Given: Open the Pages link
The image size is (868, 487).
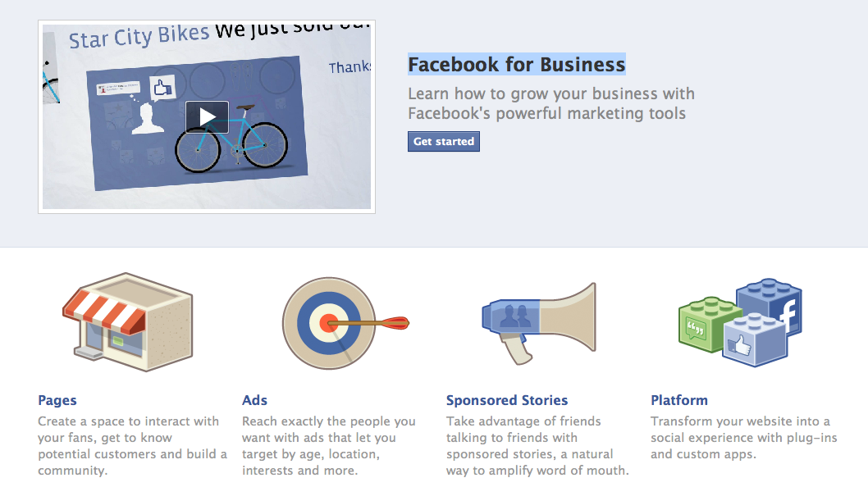Looking at the screenshot, I should [57, 400].
